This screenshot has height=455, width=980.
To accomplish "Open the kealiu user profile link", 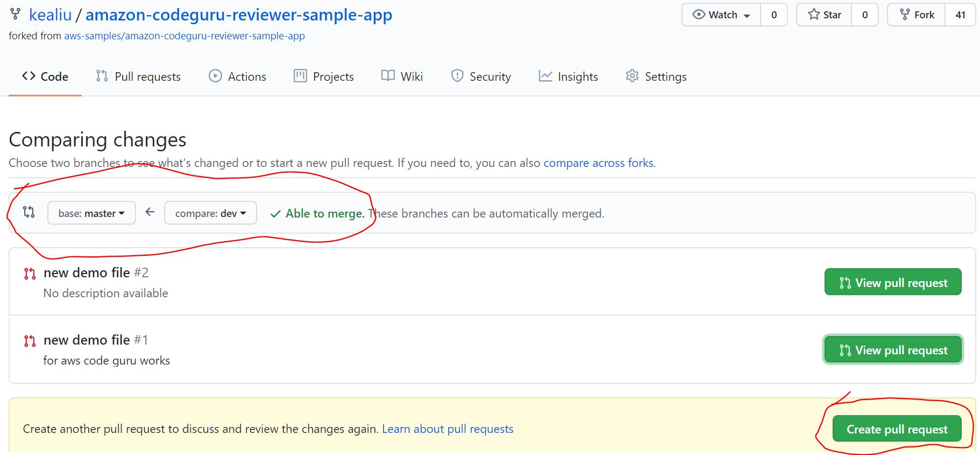I will (50, 15).
